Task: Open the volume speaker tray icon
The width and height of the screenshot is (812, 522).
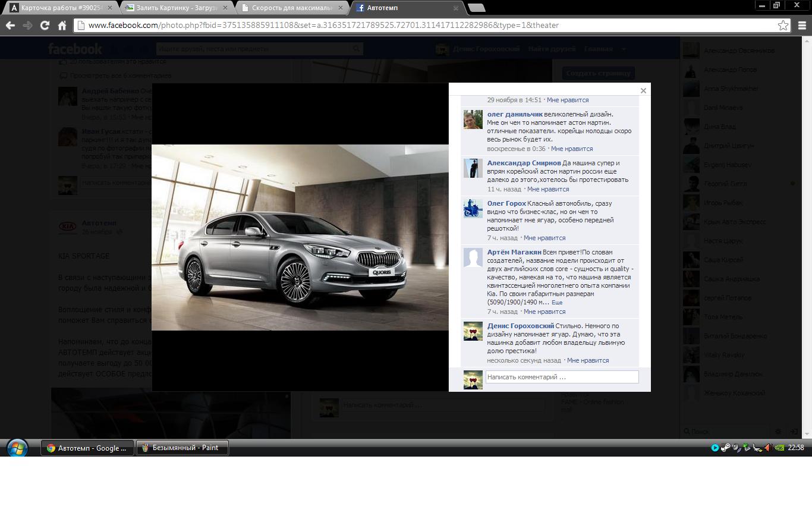Action: coord(768,448)
